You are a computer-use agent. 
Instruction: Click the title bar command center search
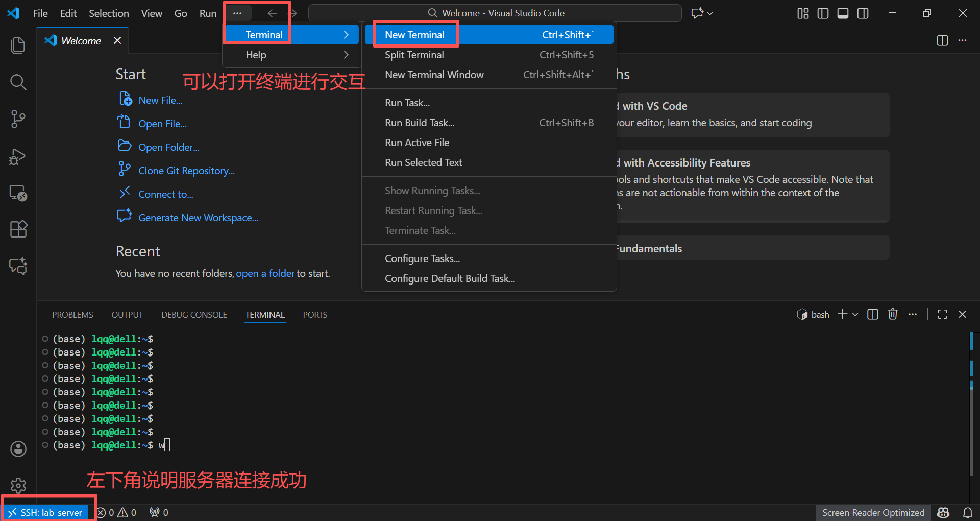(x=495, y=13)
